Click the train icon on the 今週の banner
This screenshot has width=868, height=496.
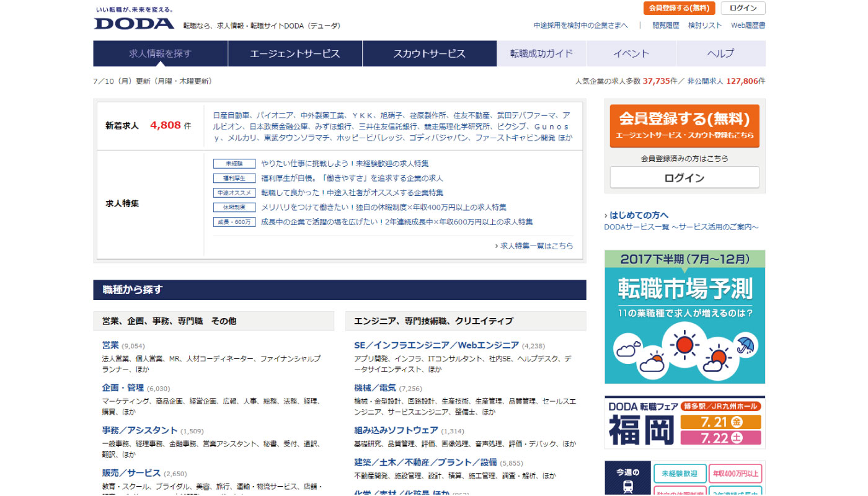tap(628, 489)
